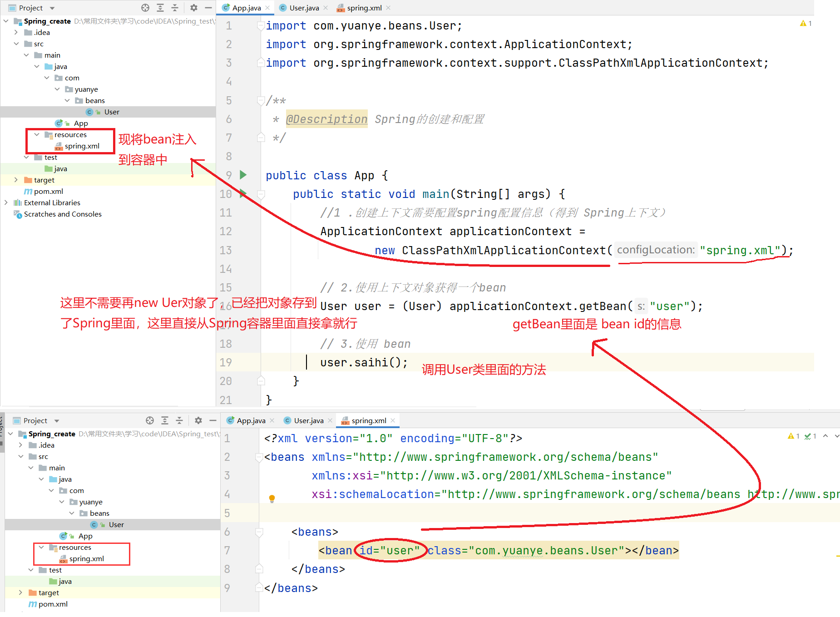The height and width of the screenshot is (617, 840).
Task: Click run gutter icon next to class App
Action: tap(243, 175)
